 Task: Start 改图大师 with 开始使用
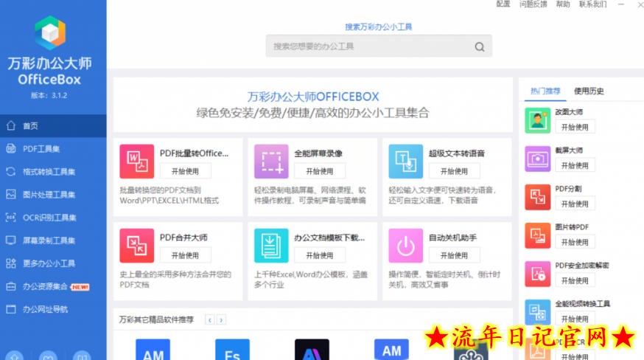click(x=575, y=127)
